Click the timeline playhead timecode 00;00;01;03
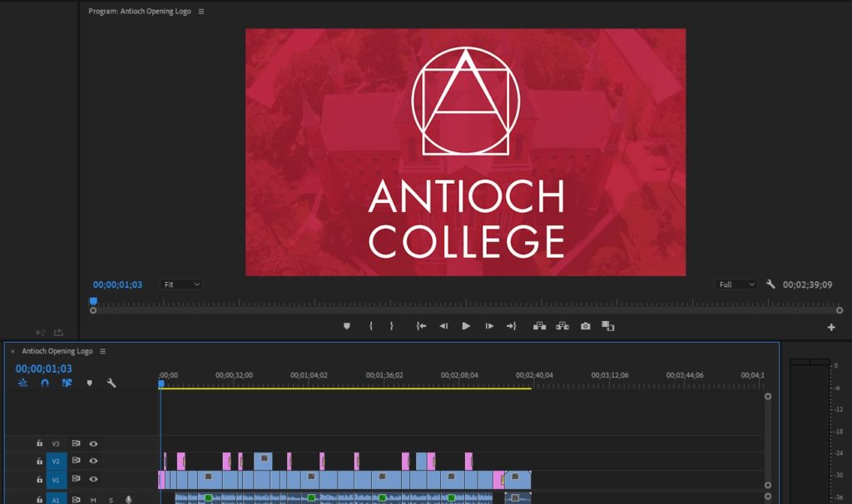The width and height of the screenshot is (852, 504). 43,368
